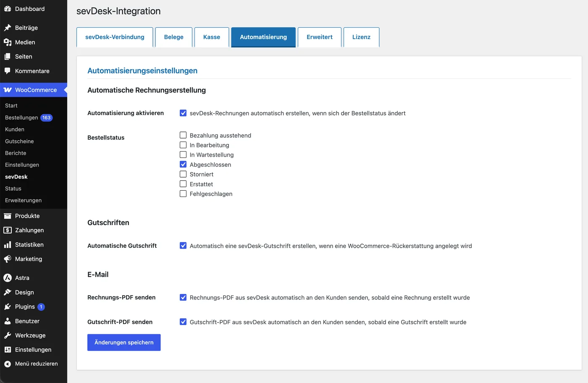Click the Statistiken bar chart icon
588x383 pixels.
coord(8,244)
